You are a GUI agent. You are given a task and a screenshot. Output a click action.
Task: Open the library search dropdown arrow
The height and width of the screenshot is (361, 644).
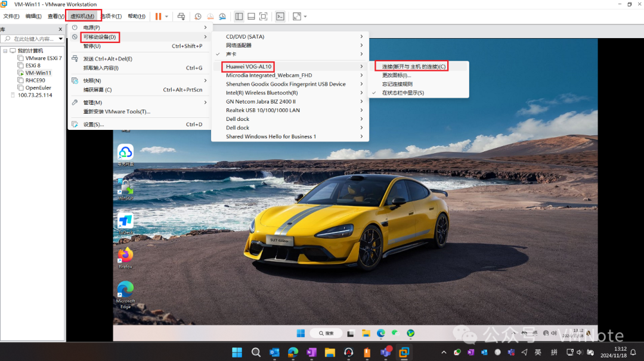pyautogui.click(x=61, y=39)
